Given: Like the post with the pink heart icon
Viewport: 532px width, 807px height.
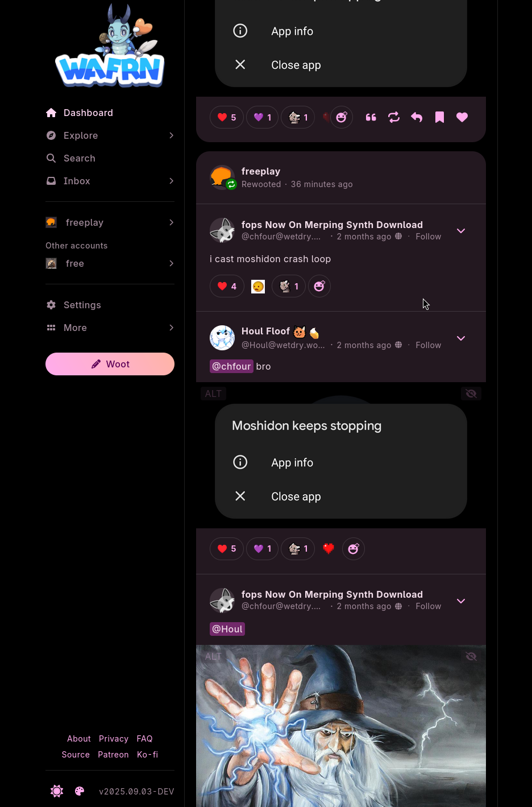Looking at the screenshot, I should [x=462, y=117].
